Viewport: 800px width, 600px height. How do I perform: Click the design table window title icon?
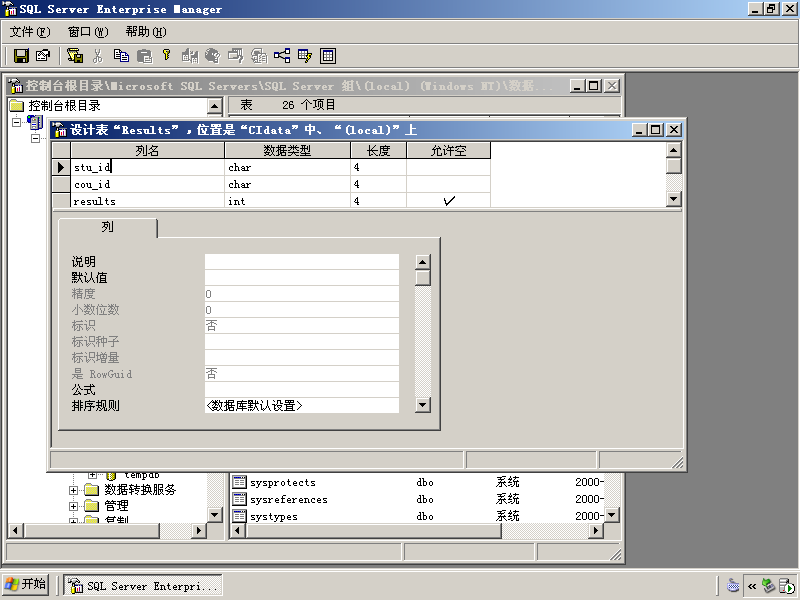(x=60, y=130)
